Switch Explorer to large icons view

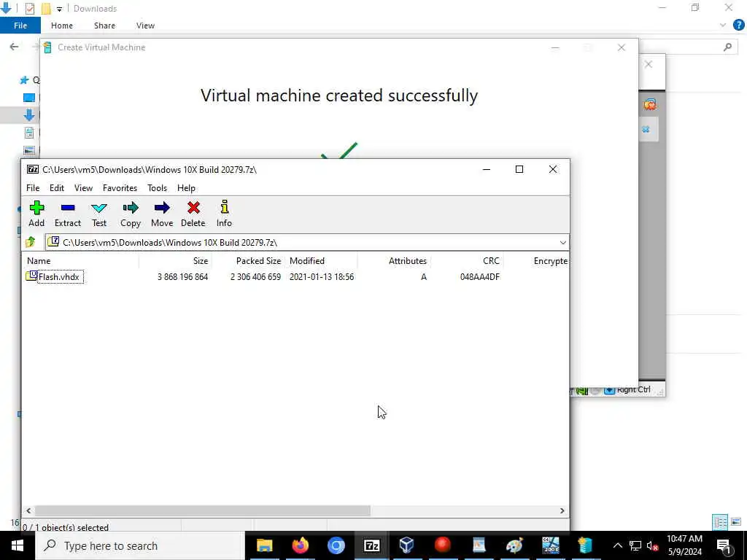(x=736, y=522)
